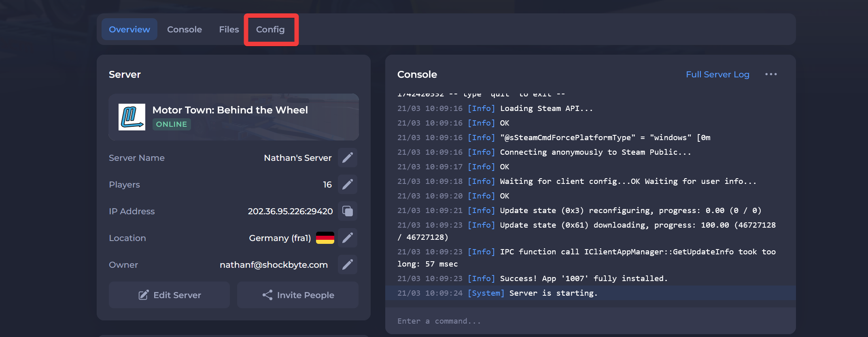
Task: Click the Nathan's Server name value
Action: click(298, 158)
